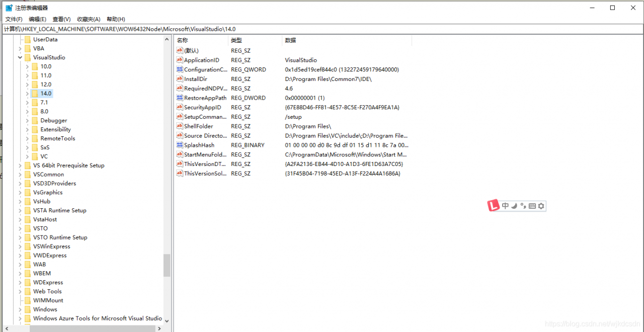Screen dimensions: 644x332
Task: Click the binary icon beside SplashHash
Action: [180, 145]
